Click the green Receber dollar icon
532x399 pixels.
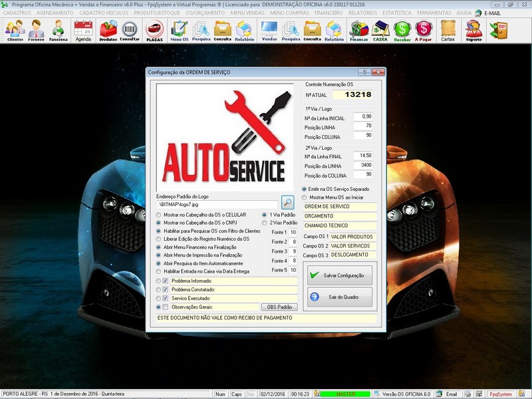[402, 31]
